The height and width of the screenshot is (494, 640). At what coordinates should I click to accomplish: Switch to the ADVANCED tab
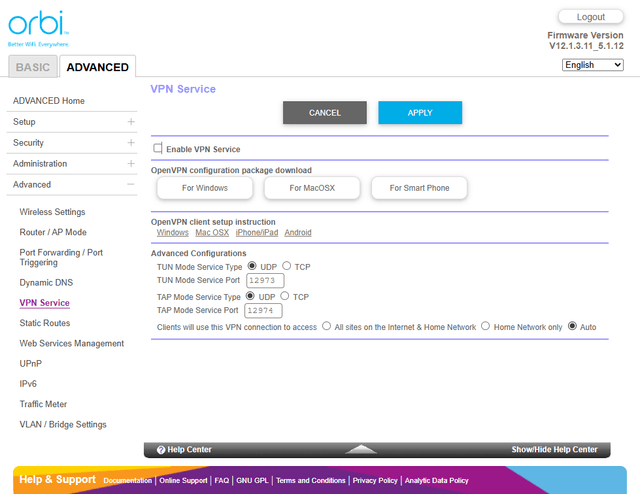98,67
